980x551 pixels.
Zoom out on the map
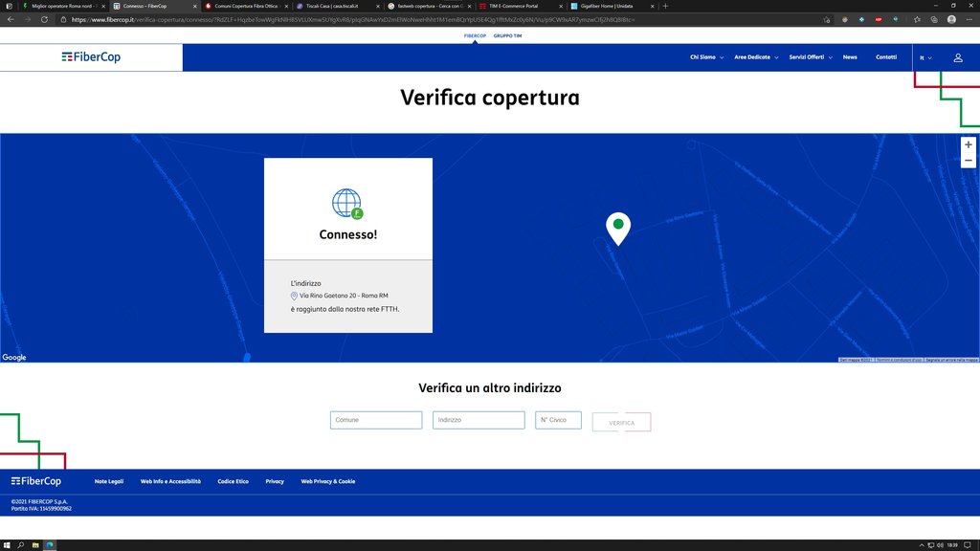pyautogui.click(x=969, y=161)
